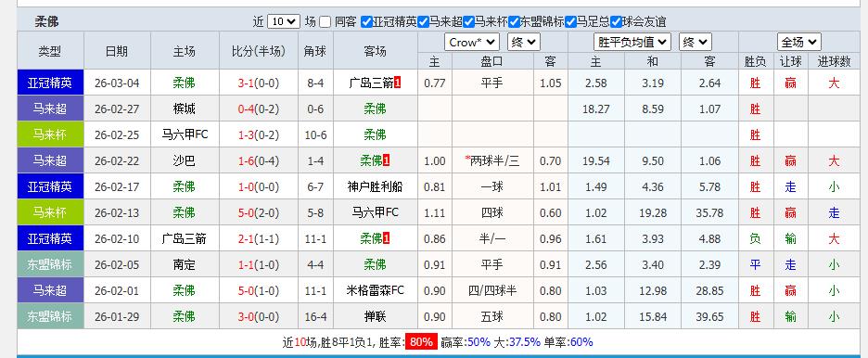Uncheck the 东盟锦标 filter checkbox
Screen dimensions: 868x358
514,21
